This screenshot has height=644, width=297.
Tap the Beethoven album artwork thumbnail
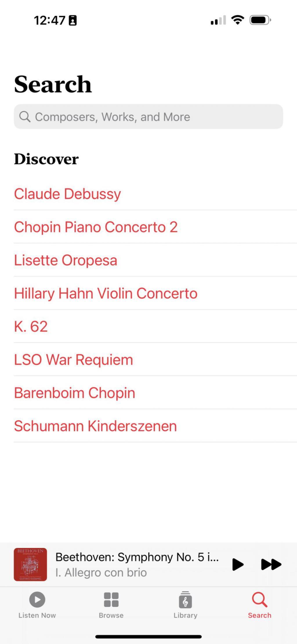pyautogui.click(x=30, y=563)
